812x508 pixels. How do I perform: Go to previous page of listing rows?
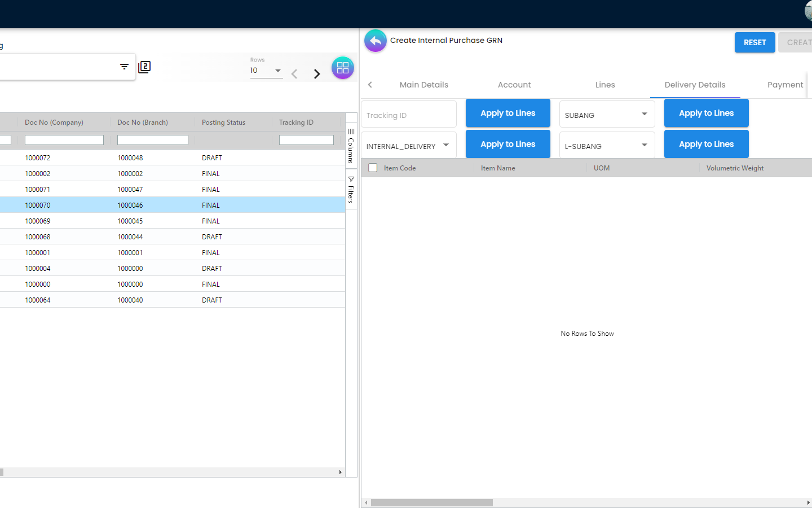tap(294, 74)
